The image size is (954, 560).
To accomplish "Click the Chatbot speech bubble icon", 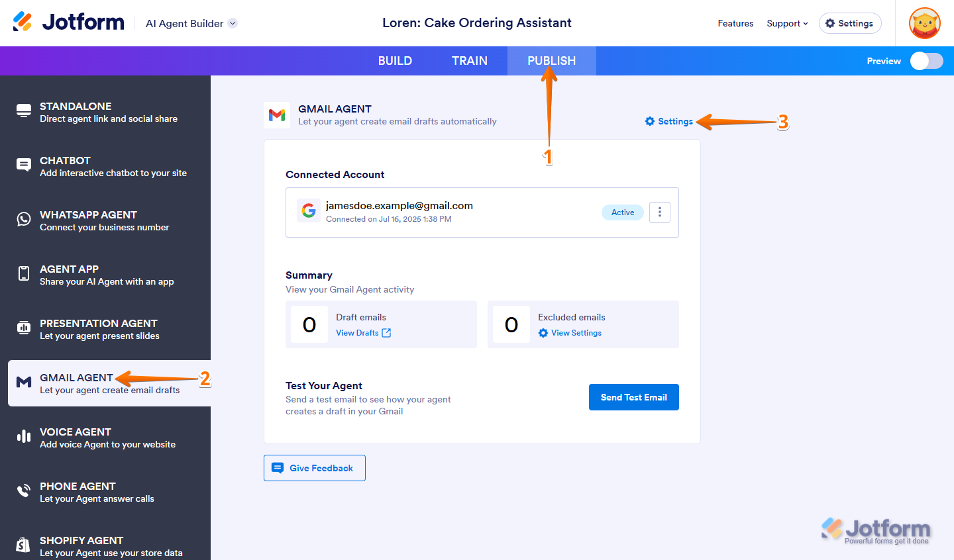I will pos(24,165).
